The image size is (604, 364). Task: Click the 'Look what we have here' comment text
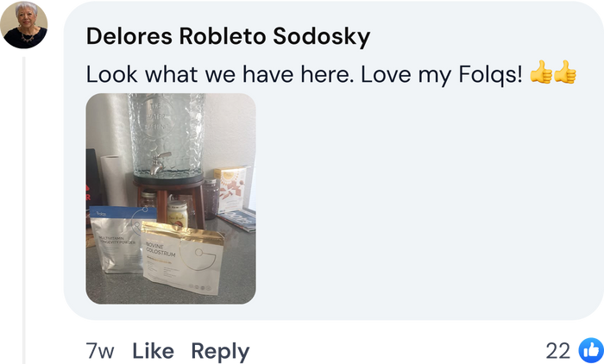[304, 74]
